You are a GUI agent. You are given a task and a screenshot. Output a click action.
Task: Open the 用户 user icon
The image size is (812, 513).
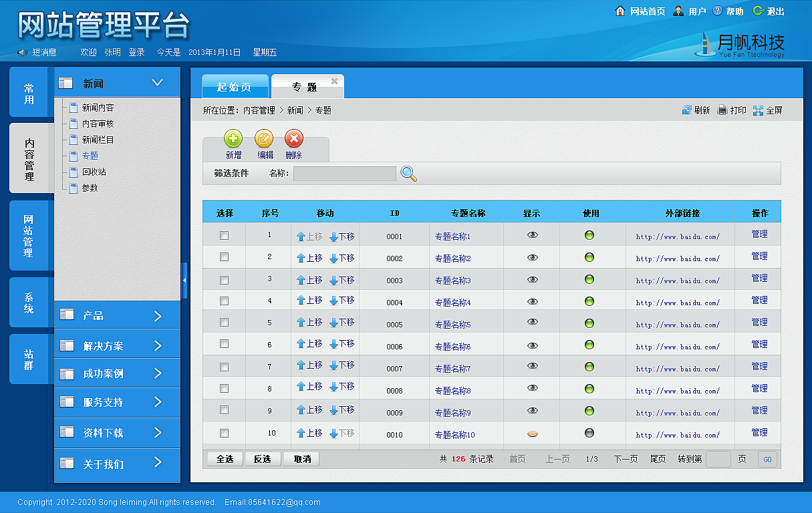click(x=678, y=11)
